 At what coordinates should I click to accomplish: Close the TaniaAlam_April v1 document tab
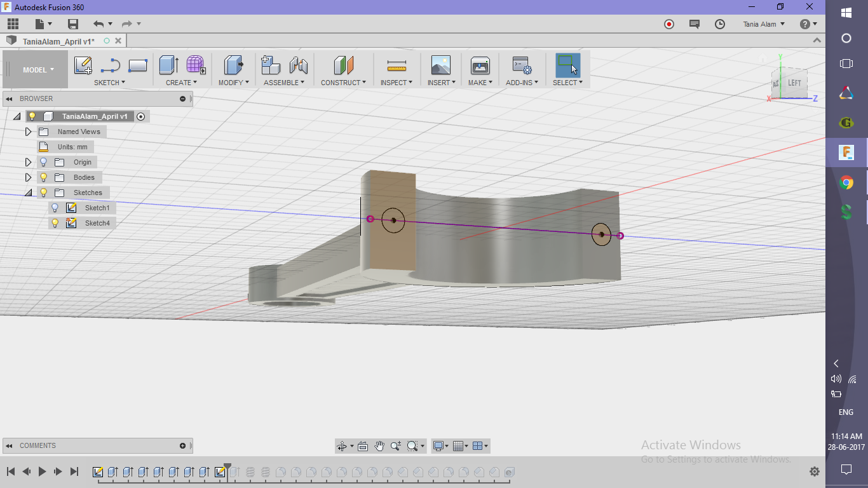click(x=118, y=41)
